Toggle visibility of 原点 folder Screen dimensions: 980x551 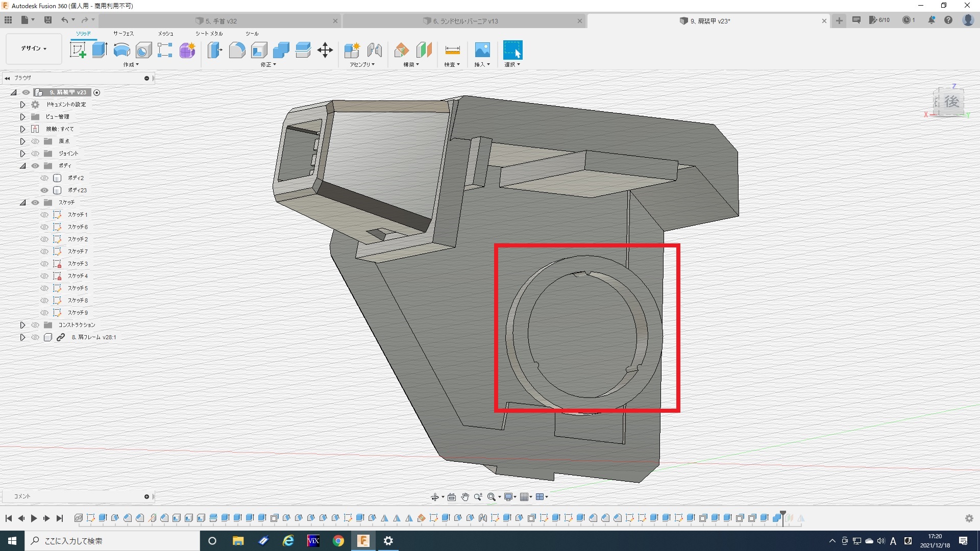coord(35,141)
